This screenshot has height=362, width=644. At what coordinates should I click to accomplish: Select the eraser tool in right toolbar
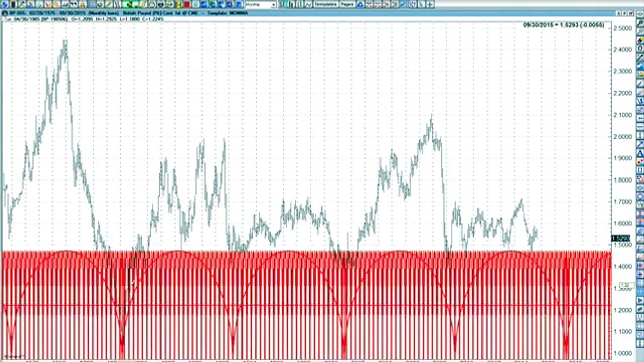pyautogui.click(x=640, y=40)
